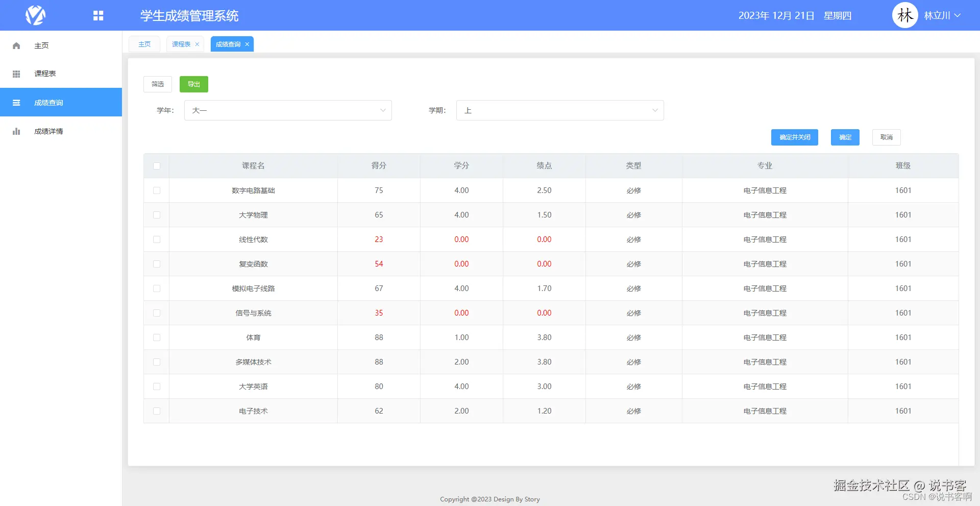The height and width of the screenshot is (506, 980).
Task: Check the 线性代数 row checkbox
Action: tap(157, 239)
